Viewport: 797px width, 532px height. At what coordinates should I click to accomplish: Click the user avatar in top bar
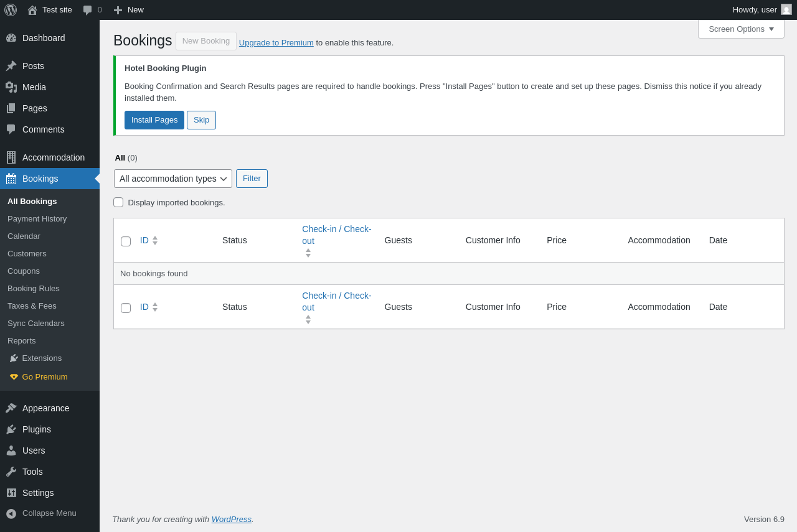click(x=786, y=10)
